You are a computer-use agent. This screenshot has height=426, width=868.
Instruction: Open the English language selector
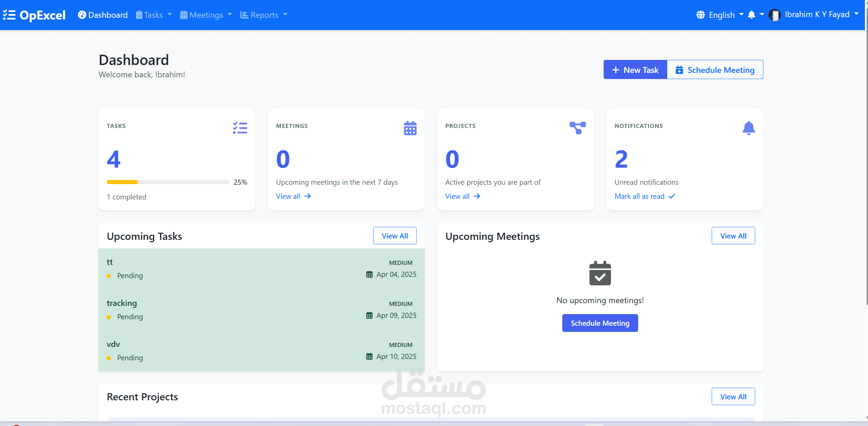coord(720,15)
